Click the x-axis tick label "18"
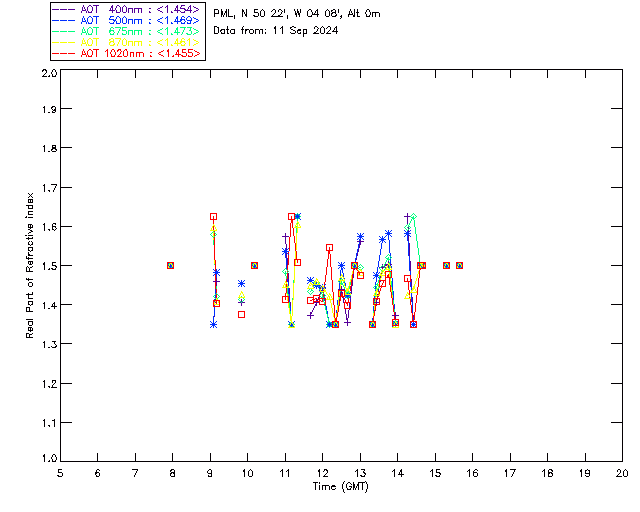The width and height of the screenshot is (640, 512). (547, 473)
